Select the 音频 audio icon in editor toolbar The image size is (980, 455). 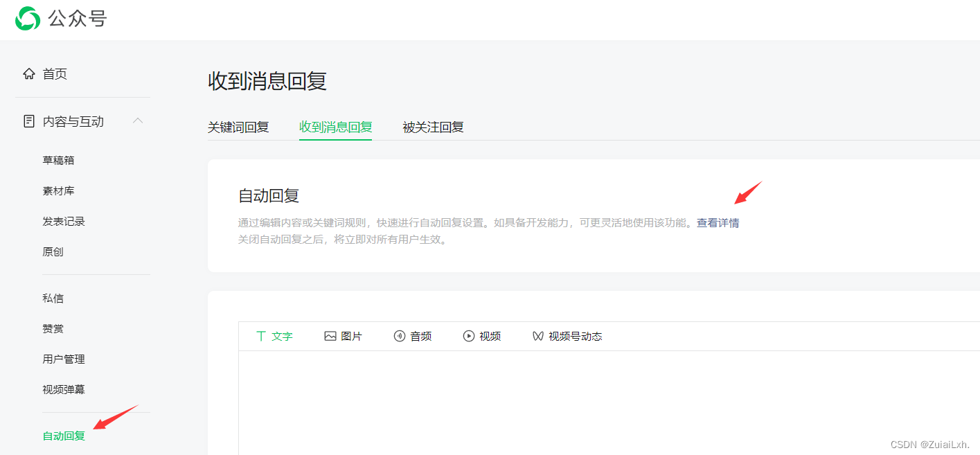(399, 336)
